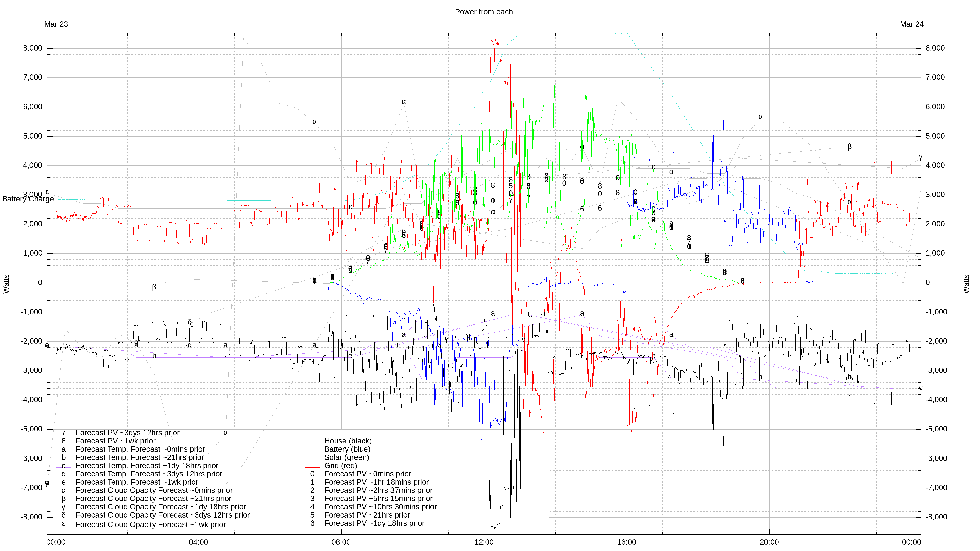Viewport: 980px width, 551px height.
Task: Click the Battery (blue) legend entry
Action: coord(347,449)
